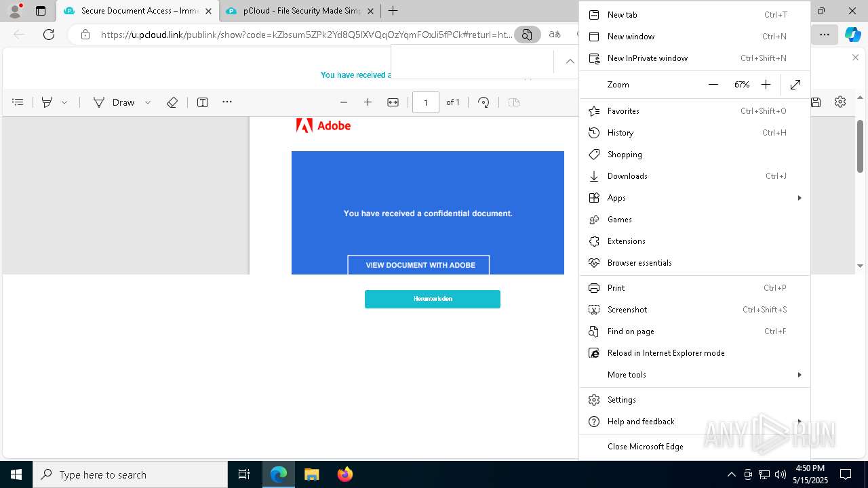
Task: Expand Help and feedback submenu
Action: (x=695, y=422)
